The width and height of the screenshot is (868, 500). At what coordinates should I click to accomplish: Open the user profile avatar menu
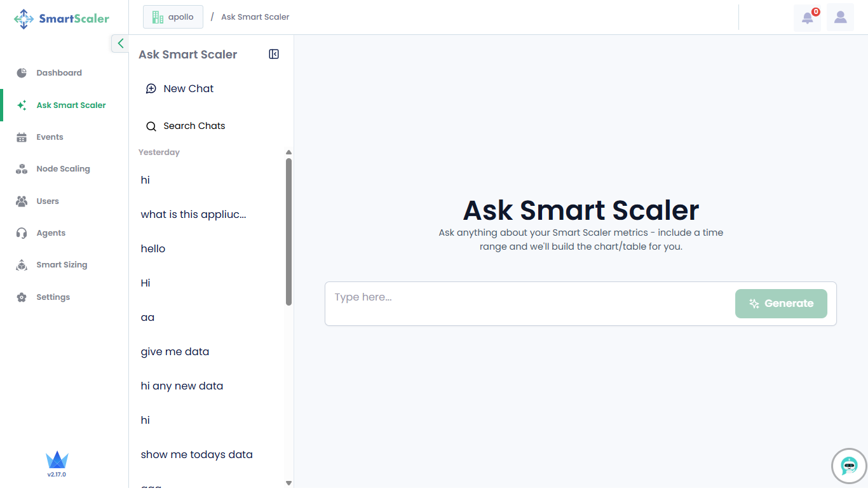point(840,18)
